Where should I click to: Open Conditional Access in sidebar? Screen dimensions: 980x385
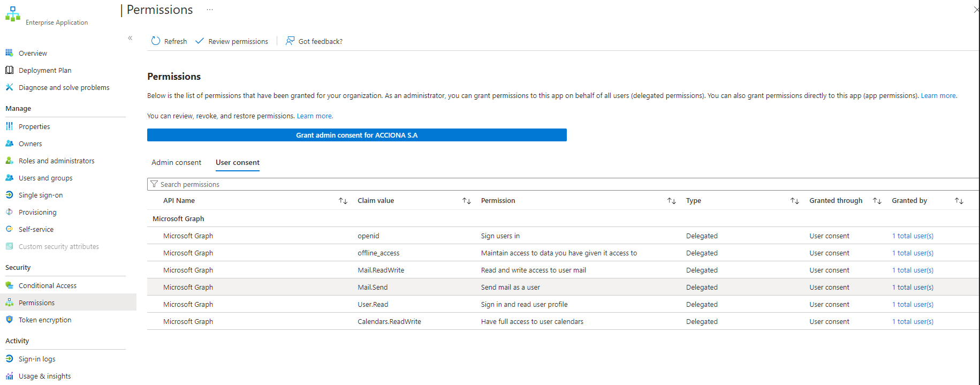point(48,285)
